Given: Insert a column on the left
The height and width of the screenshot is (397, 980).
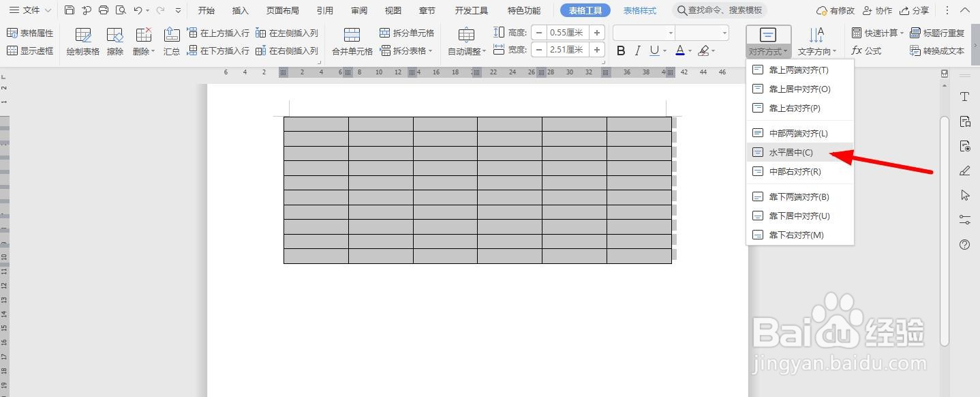Looking at the screenshot, I should tap(286, 32).
